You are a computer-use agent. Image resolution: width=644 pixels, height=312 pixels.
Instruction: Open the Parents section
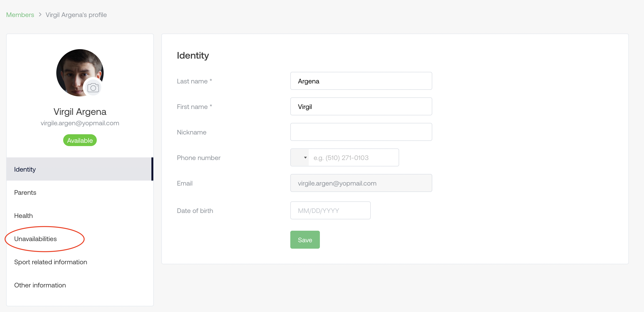click(x=80, y=192)
